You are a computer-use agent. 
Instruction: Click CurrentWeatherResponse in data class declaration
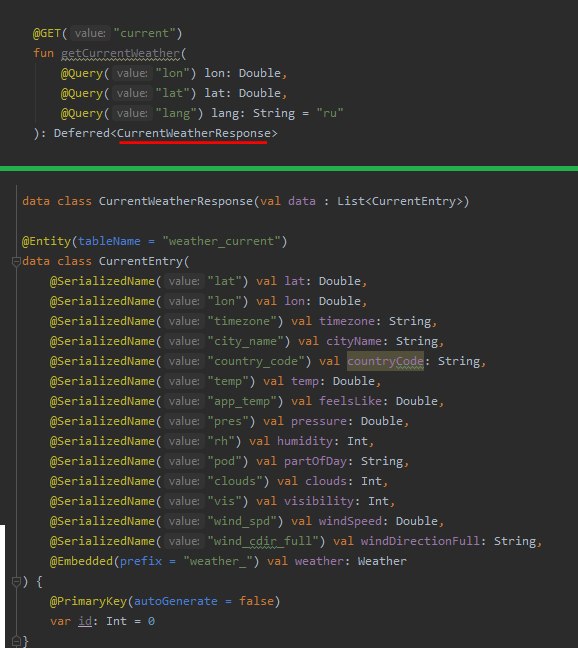[x=176, y=201]
